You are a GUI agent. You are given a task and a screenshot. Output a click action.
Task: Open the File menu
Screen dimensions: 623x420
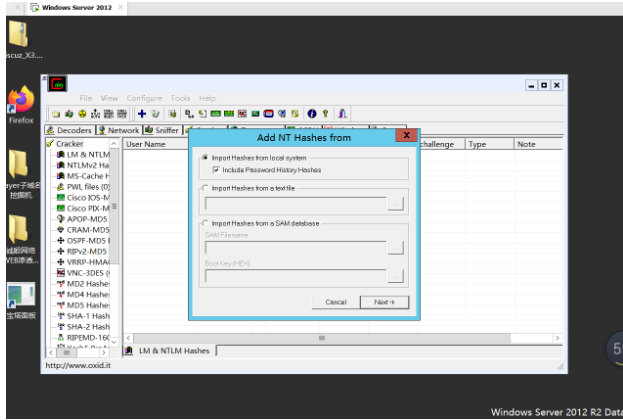tap(85, 98)
